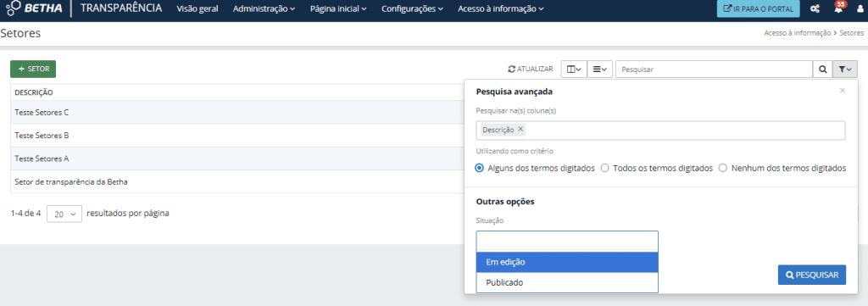Click Acesso à informação breadcrumb

[x=798, y=33]
